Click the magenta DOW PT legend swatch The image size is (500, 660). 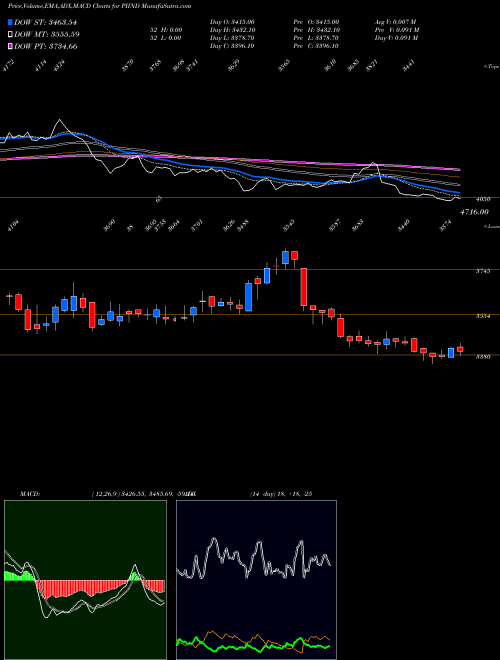pos(10,46)
